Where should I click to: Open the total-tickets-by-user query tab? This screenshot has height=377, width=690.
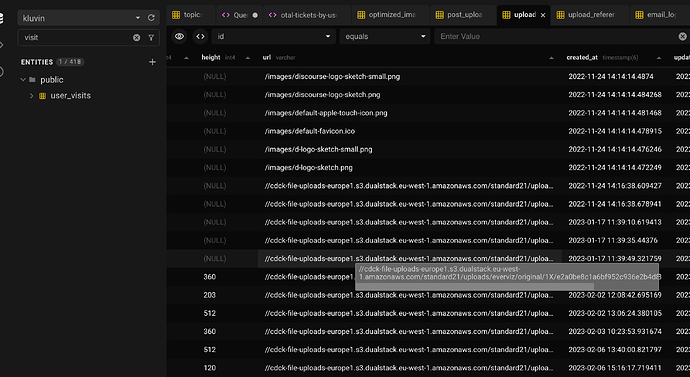(x=307, y=15)
